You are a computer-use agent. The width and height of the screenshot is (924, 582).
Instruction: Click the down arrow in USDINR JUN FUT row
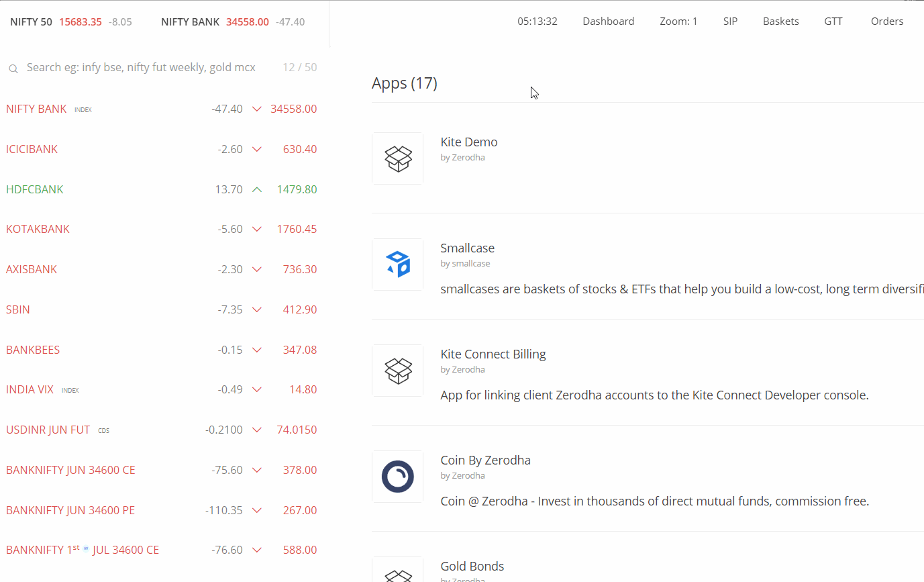(256, 430)
